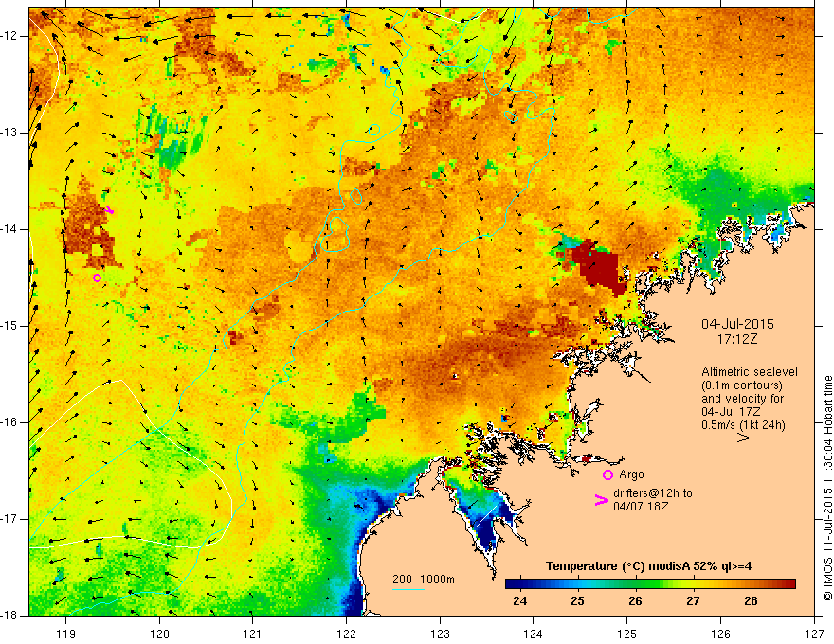Click the colorbar tick label 25
This screenshot has width=834, height=644.
pyautogui.click(x=577, y=601)
